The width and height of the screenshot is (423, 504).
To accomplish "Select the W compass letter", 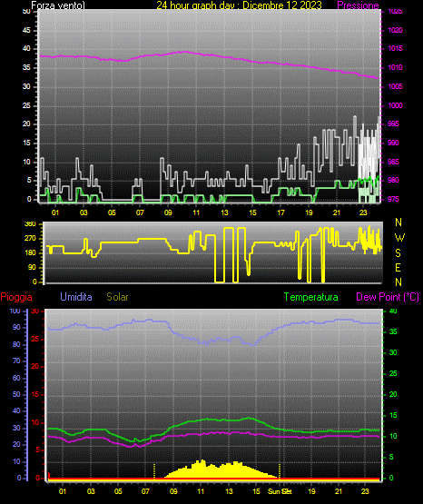I will click(399, 238).
